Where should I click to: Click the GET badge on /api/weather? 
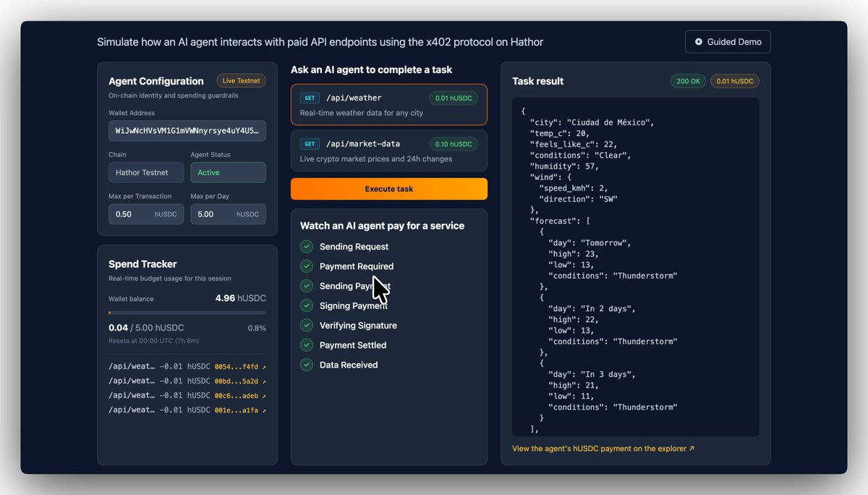coord(310,98)
